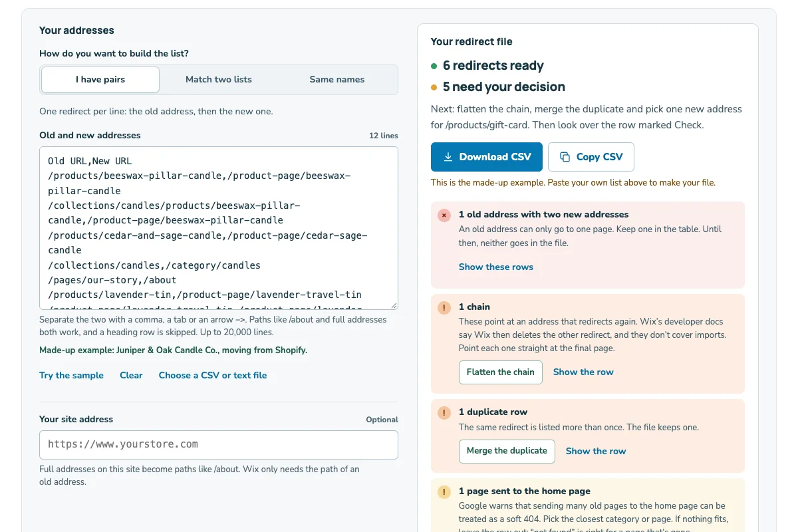Click the /pages/our-story,/about line

point(112,280)
